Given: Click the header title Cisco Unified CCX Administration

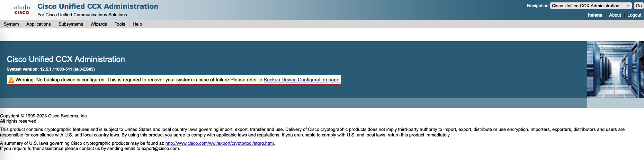Looking at the screenshot, I should (x=98, y=6).
